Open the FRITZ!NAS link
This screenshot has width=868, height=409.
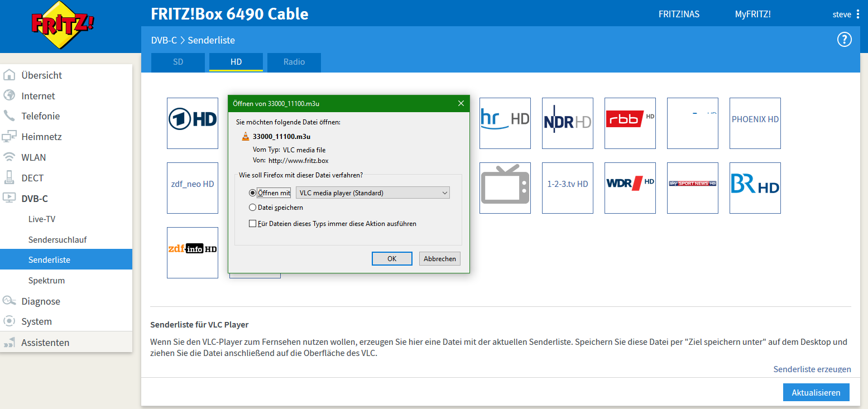[x=679, y=14]
